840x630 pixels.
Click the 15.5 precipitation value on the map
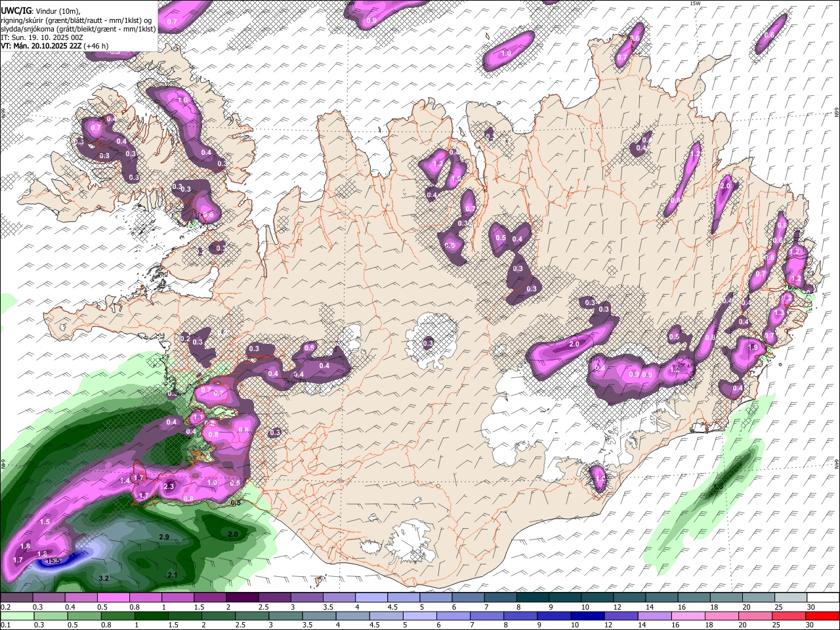coord(52,560)
